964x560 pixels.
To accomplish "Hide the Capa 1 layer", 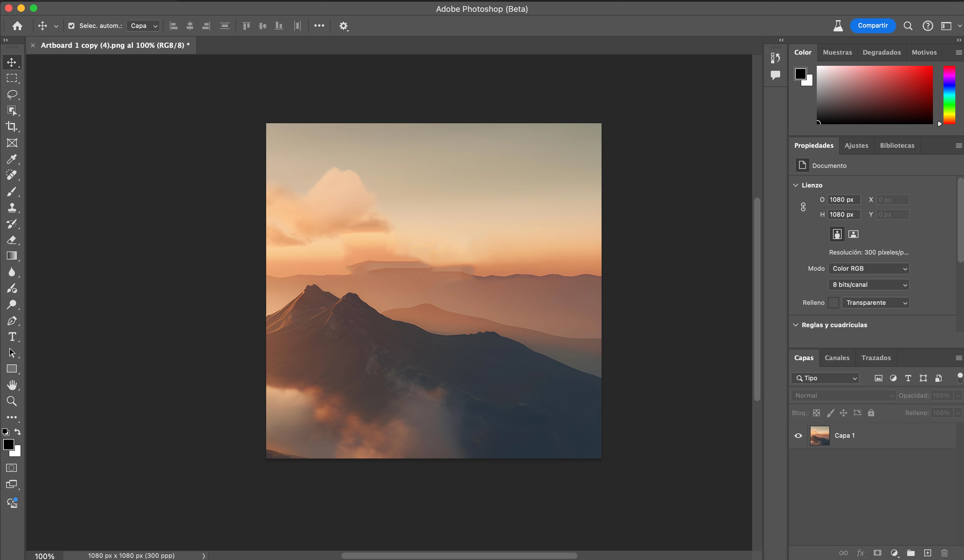I will tap(798, 436).
